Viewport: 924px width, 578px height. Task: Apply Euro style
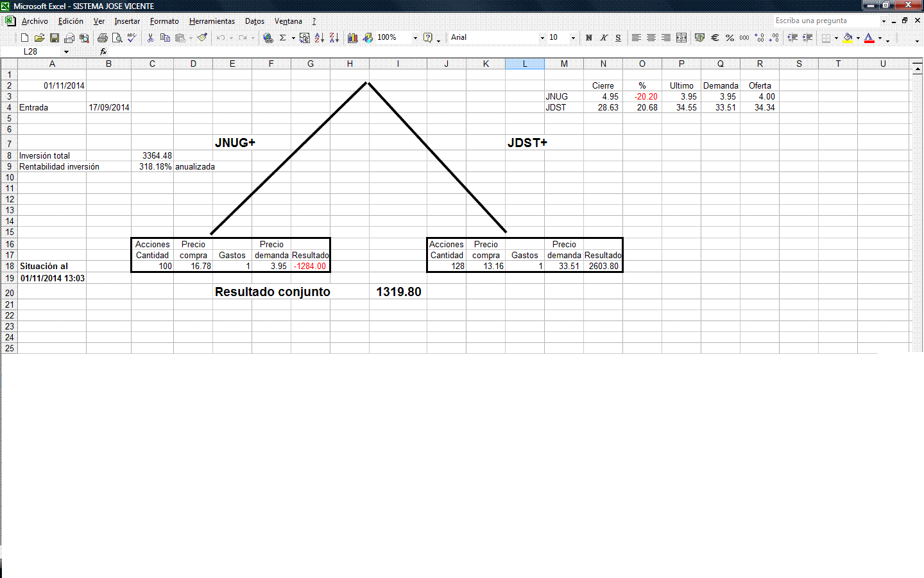click(x=715, y=38)
